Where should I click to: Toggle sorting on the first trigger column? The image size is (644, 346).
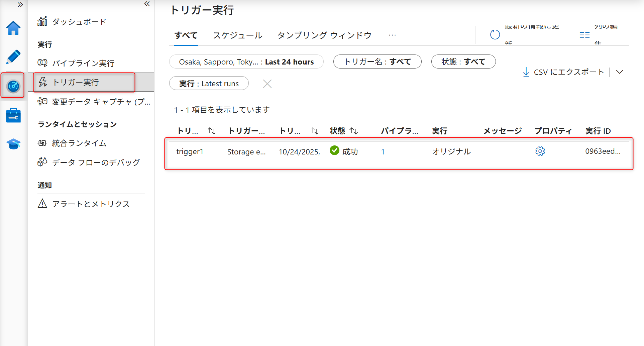[x=211, y=131]
